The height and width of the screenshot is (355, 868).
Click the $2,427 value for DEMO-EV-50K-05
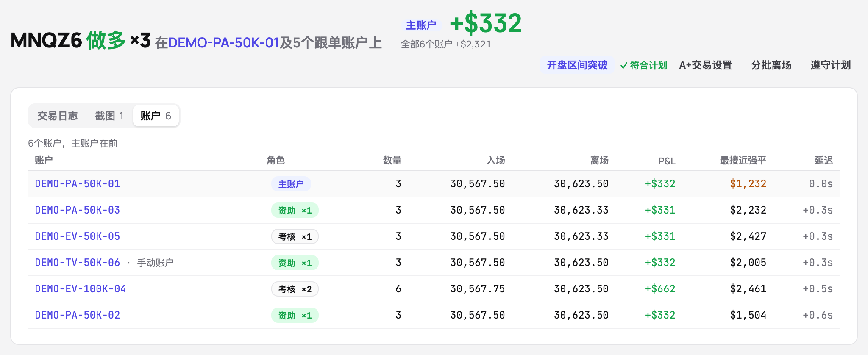748,236
